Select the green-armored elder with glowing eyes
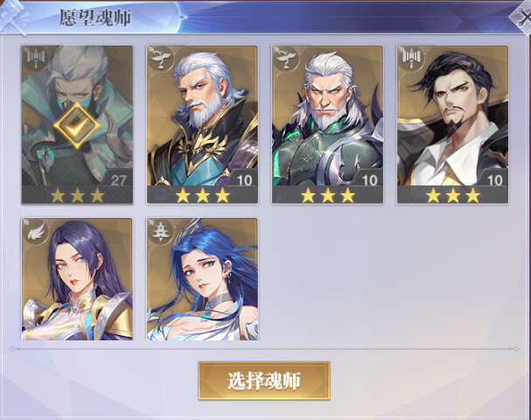This screenshot has width=531, height=420. click(327, 124)
